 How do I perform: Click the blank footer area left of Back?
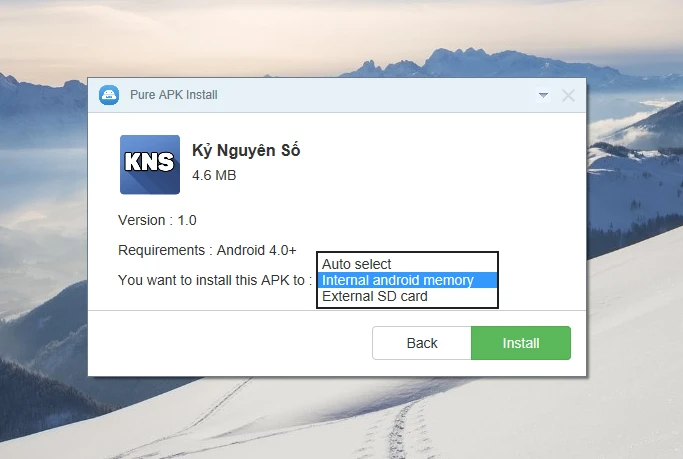pyautogui.click(x=227, y=343)
